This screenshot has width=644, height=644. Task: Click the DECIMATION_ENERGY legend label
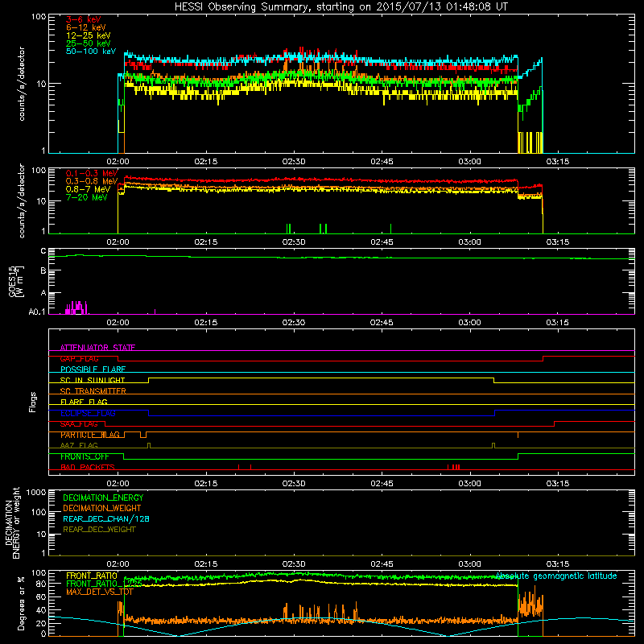[103, 497]
